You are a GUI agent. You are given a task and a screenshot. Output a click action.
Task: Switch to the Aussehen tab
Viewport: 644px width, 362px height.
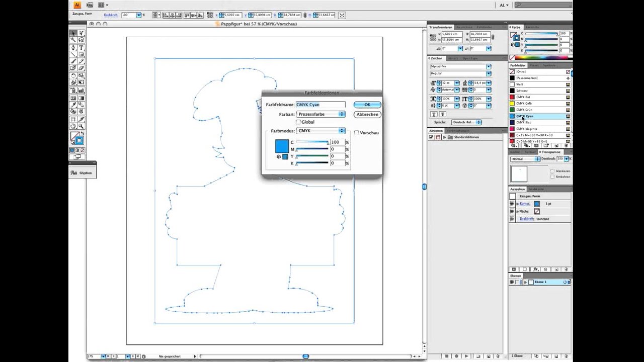tap(517, 189)
